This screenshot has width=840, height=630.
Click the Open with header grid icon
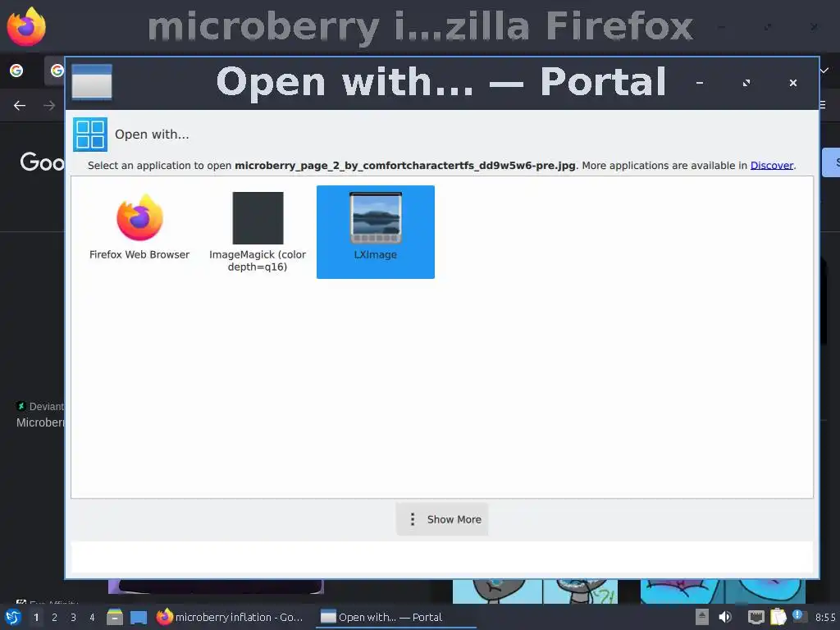(90, 135)
